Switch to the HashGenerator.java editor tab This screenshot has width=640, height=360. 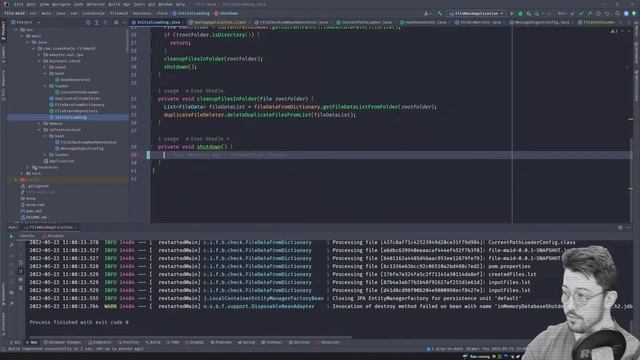425,22
